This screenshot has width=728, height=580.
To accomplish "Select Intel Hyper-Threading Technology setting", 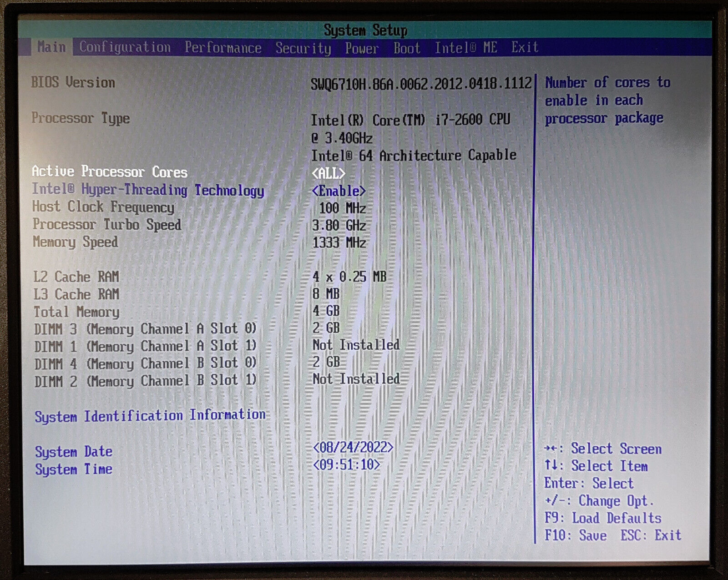I will pyautogui.click(x=148, y=190).
